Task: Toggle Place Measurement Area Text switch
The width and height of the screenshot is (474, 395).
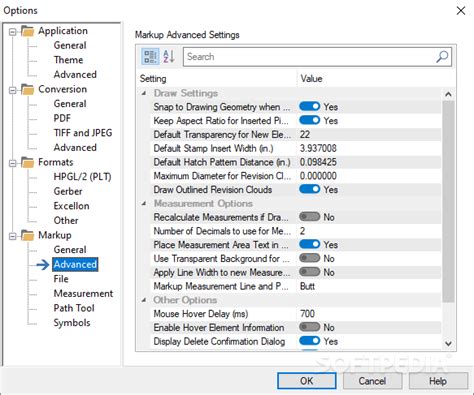Action: point(309,245)
